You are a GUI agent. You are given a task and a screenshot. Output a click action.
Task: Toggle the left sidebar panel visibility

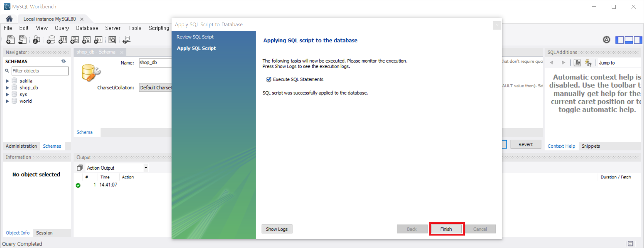(619, 40)
